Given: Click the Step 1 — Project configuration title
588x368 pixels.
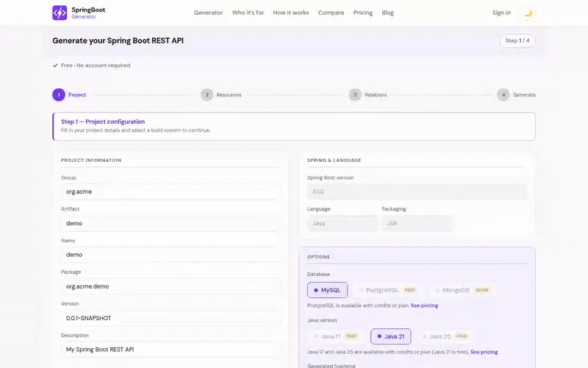Looking at the screenshot, I should pyautogui.click(x=103, y=121).
